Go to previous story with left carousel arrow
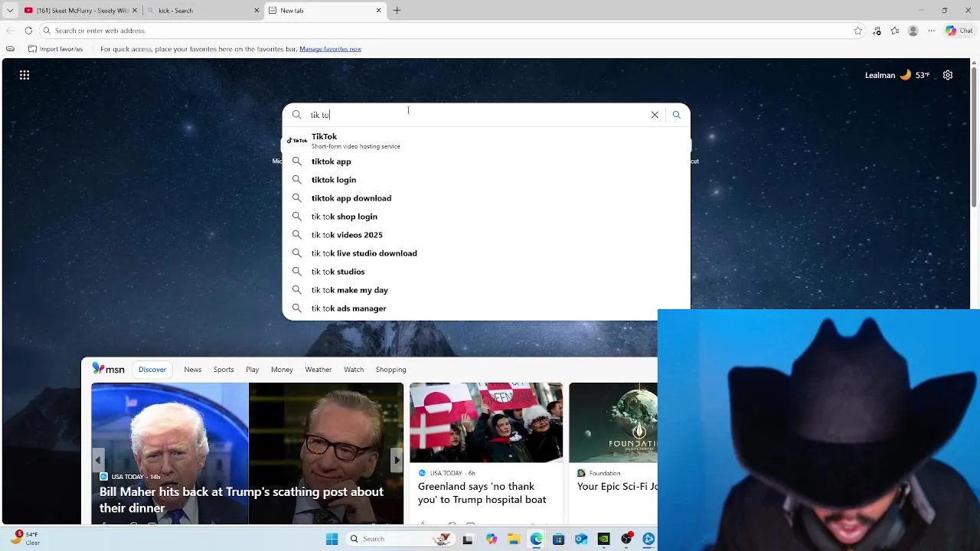 click(x=98, y=460)
